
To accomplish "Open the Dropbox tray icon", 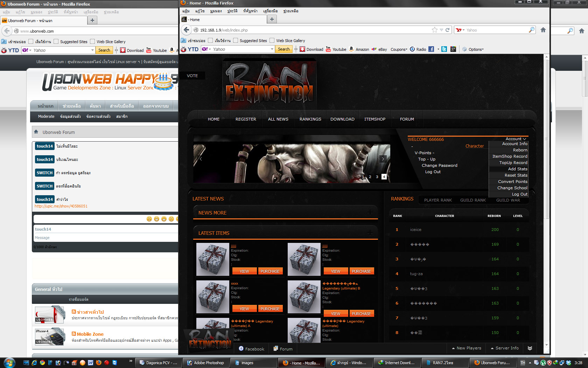I will click(x=568, y=363).
